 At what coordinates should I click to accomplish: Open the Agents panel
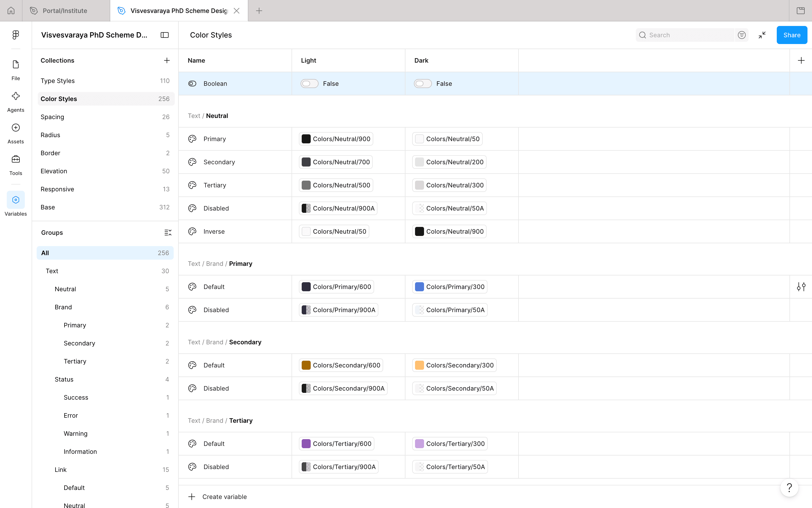point(16,102)
